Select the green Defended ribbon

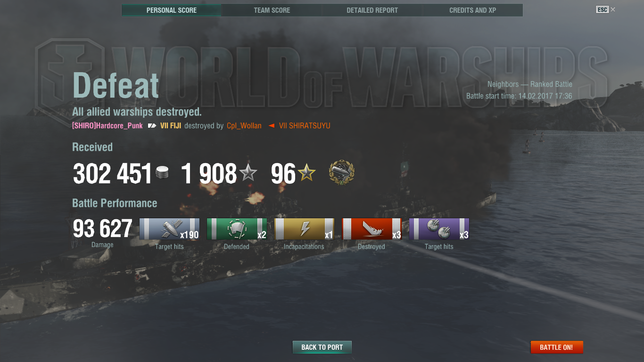237,229
